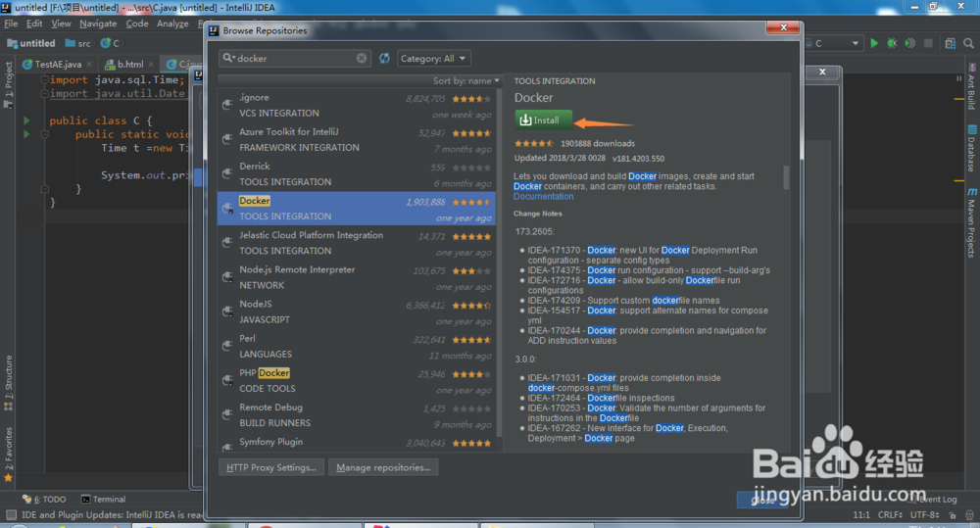The height and width of the screenshot is (528, 980).
Task: Click the src folder breadcrumb
Action: 78,43
